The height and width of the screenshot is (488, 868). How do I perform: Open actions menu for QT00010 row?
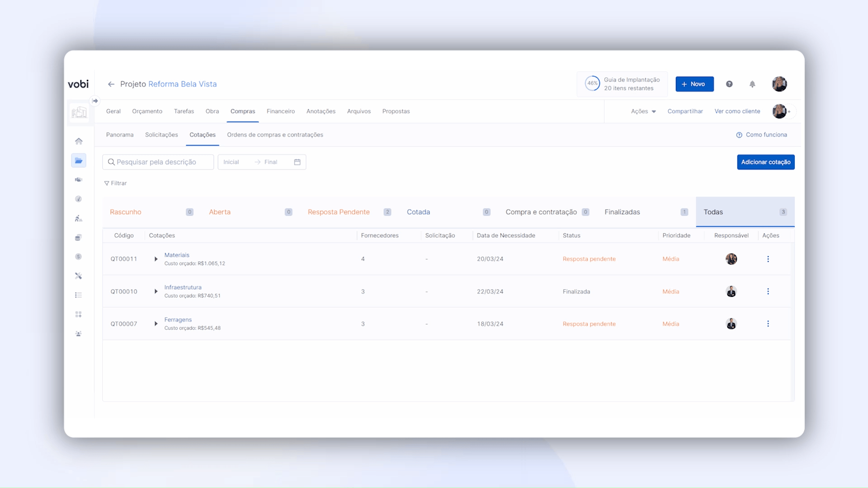tap(768, 291)
